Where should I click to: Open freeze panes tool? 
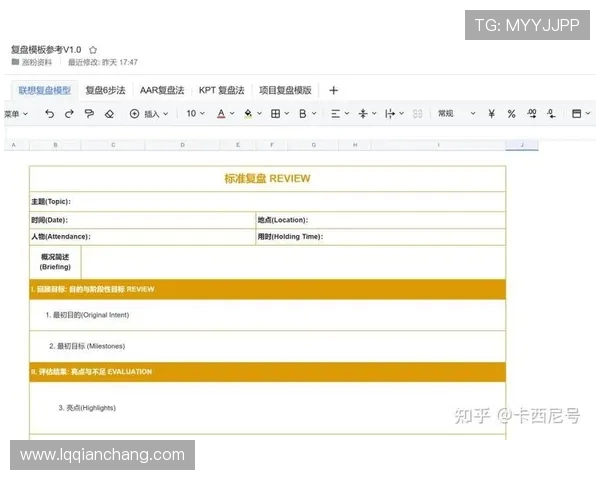[x=577, y=114]
